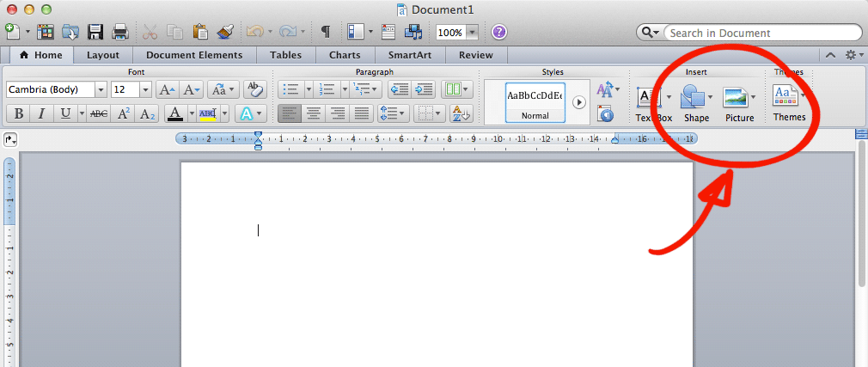Paste from clipboard icon
This screenshot has width=868, height=367.
pos(200,32)
